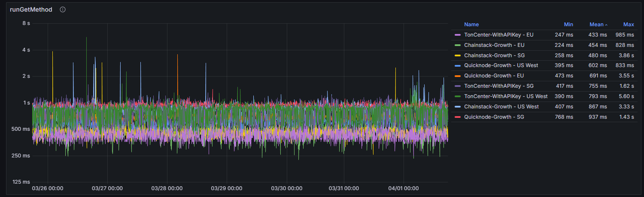
Task: Click the 937 ms mean value
Action: point(598,117)
